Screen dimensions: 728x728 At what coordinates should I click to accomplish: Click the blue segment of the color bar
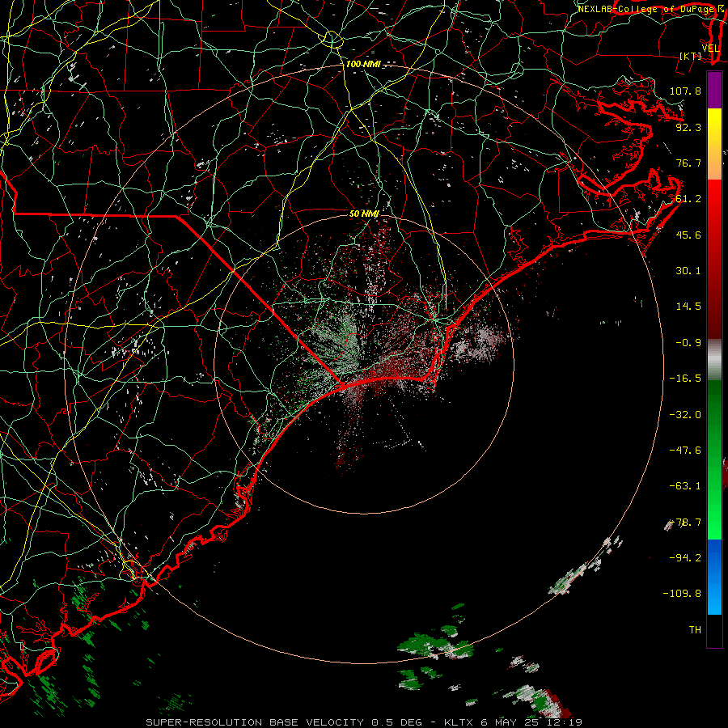tap(714, 577)
